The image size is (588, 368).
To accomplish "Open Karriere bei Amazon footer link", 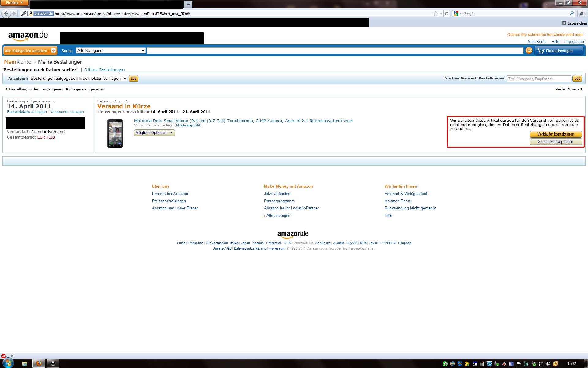I will 170,194.
